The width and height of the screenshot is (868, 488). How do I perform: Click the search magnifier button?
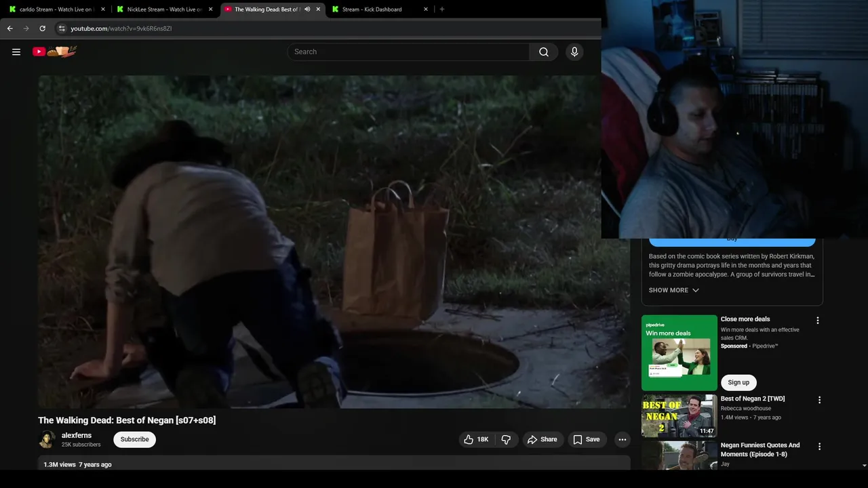tap(544, 52)
